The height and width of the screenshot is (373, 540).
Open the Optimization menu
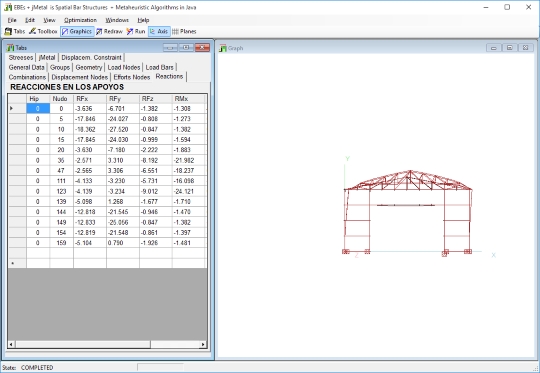(x=80, y=20)
